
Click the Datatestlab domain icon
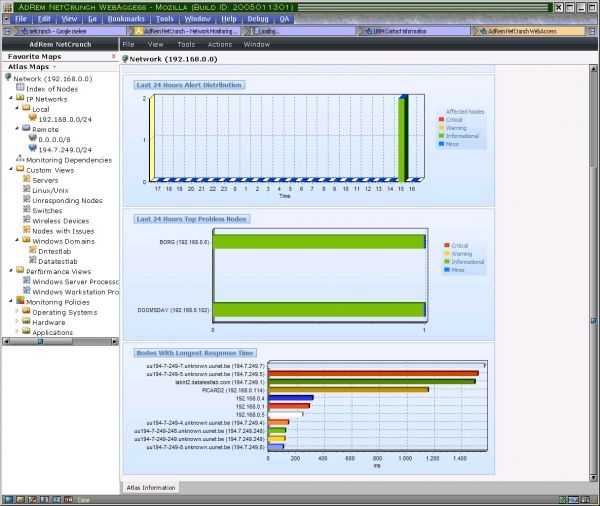click(x=33, y=260)
